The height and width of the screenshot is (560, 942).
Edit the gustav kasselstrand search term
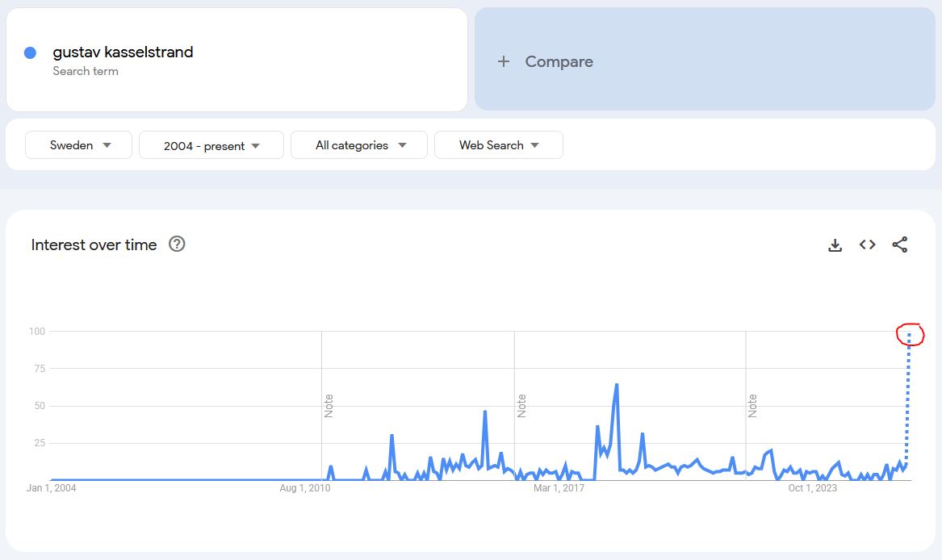click(124, 52)
